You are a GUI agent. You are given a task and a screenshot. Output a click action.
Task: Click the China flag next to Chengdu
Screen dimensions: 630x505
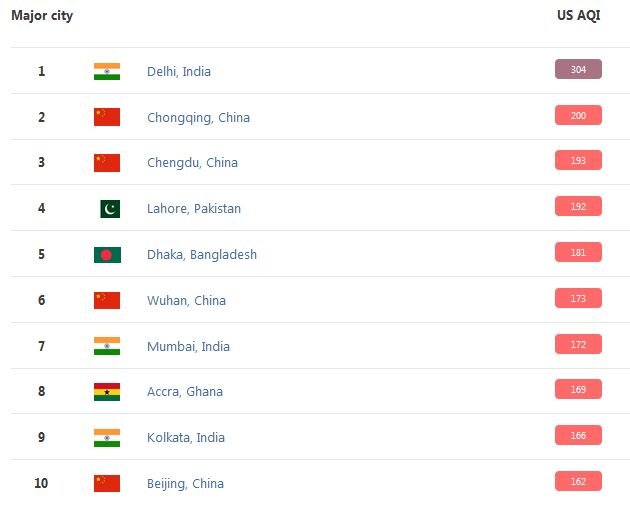click(x=107, y=163)
